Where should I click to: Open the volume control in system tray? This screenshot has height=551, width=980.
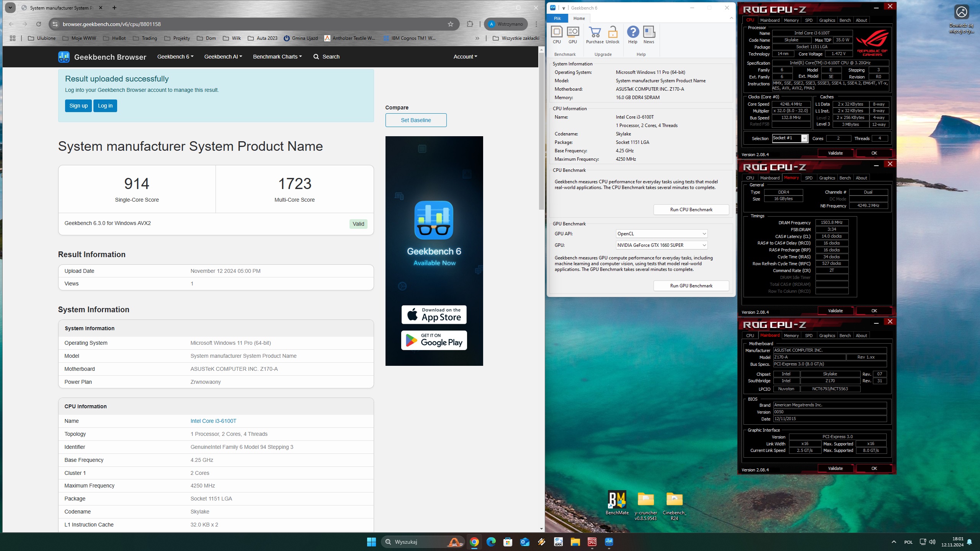point(932,542)
